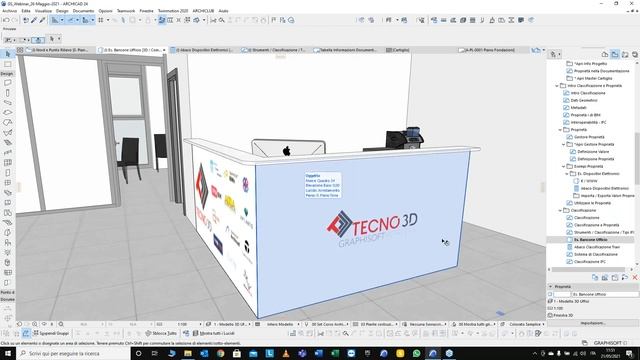Toggle the highlighted geometry method button
640x360 pixels.
[38, 40]
